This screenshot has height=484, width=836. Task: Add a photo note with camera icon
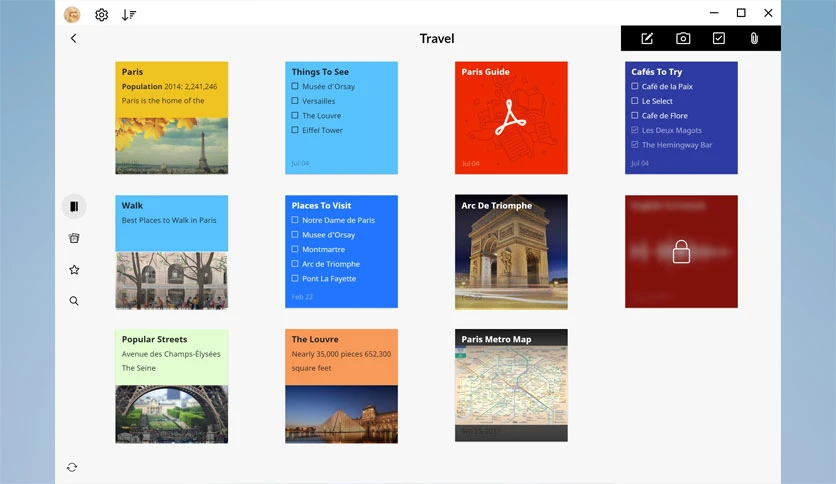click(683, 38)
